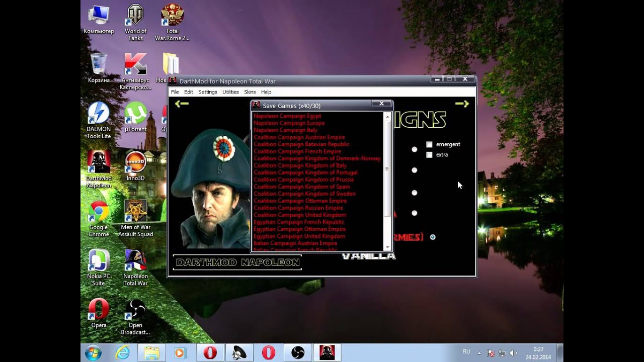Image resolution: width=644 pixels, height=362 pixels.
Task: Click the scroll-up arrow in Save Games list
Action: 387,117
